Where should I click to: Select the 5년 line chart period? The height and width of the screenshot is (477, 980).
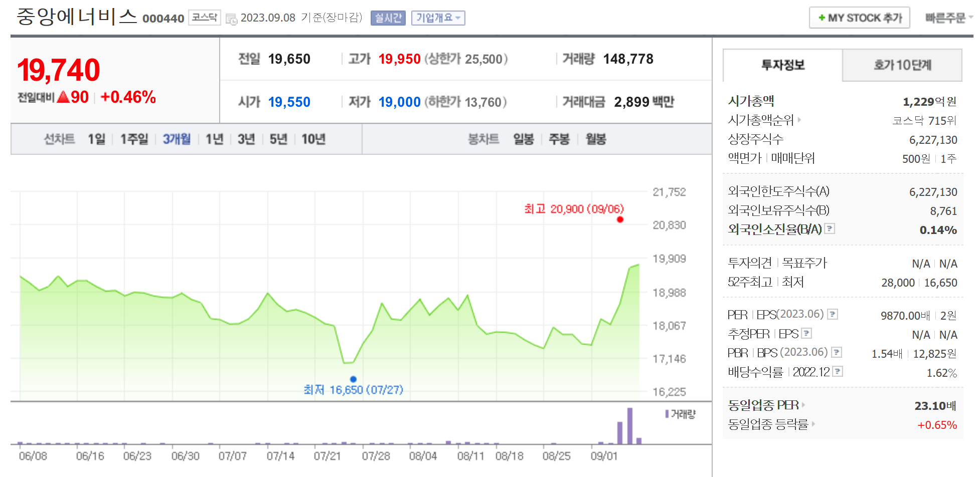coord(278,139)
